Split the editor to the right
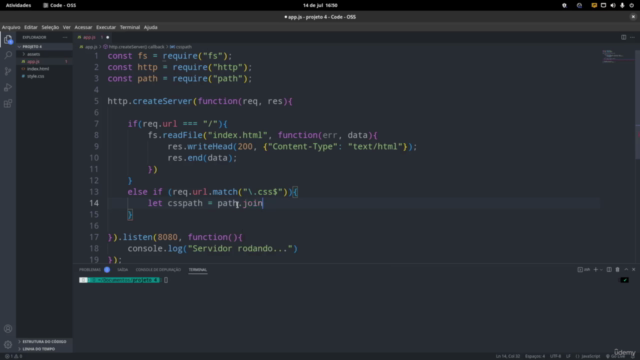The width and height of the screenshot is (640, 360). (623, 37)
